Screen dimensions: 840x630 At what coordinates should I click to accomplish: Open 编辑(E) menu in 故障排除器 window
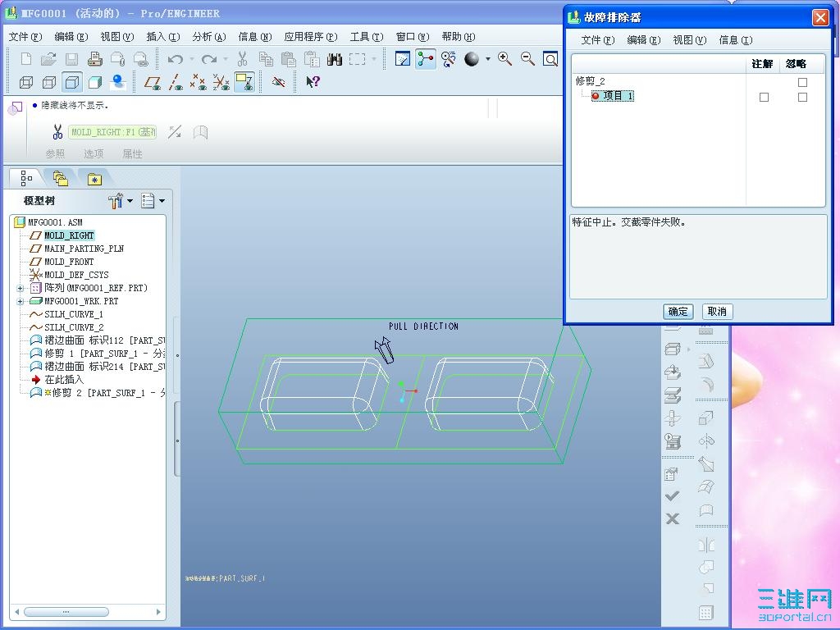[643, 40]
